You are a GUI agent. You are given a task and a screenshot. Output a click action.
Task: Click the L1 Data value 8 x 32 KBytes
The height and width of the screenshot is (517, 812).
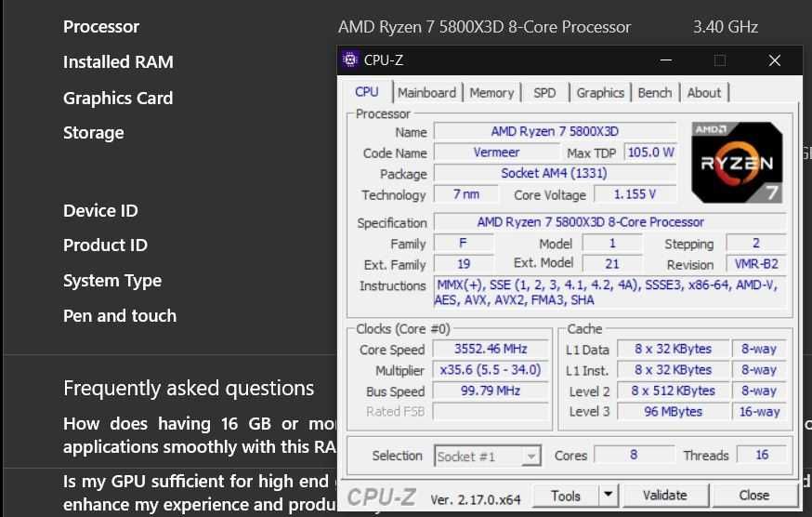point(674,349)
